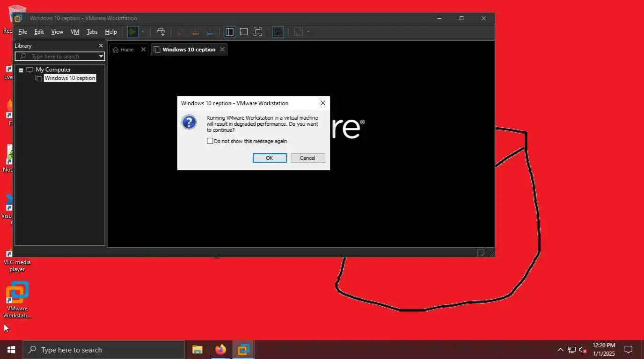Click the VMware Workstation taskbar icon
The height and width of the screenshot is (359, 644).
point(243,350)
